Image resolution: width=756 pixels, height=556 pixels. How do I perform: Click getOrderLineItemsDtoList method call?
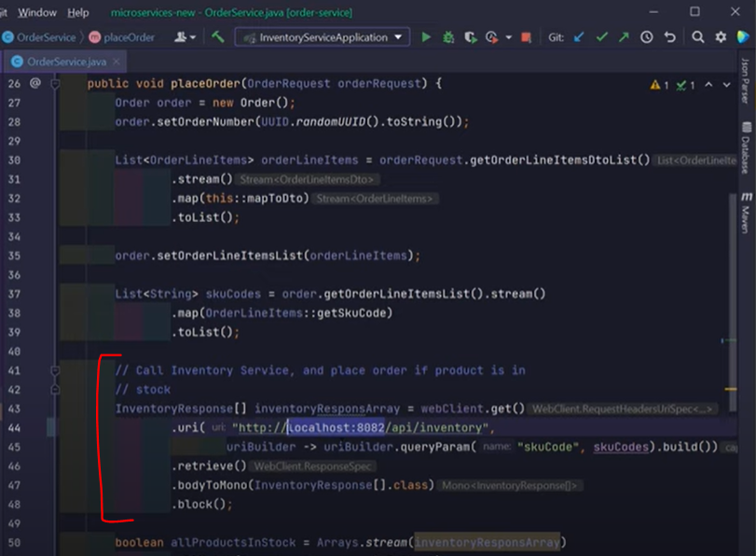tap(554, 160)
